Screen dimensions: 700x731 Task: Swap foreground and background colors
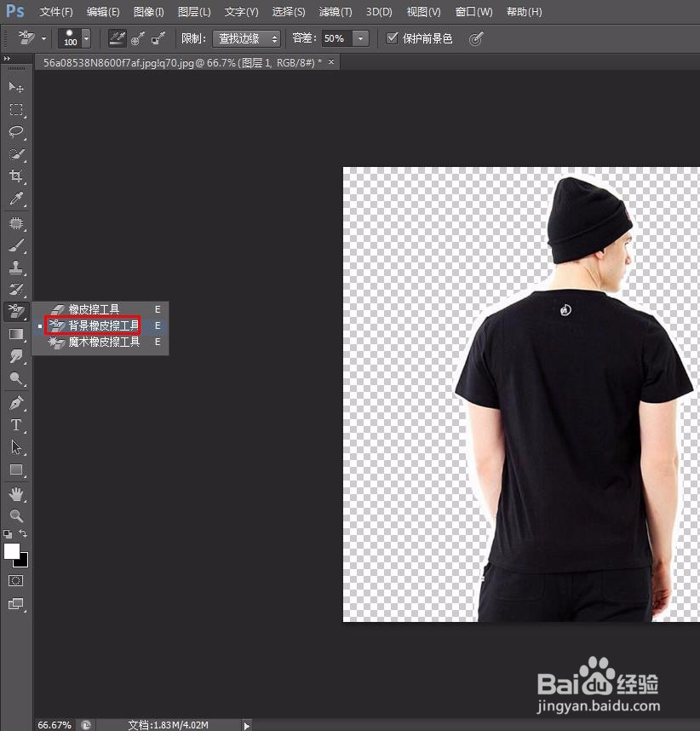tap(23, 533)
